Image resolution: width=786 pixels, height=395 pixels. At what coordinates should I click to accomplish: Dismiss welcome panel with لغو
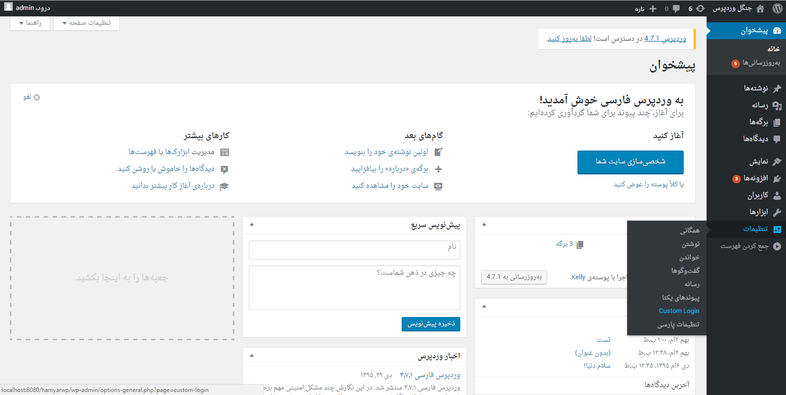click(32, 97)
